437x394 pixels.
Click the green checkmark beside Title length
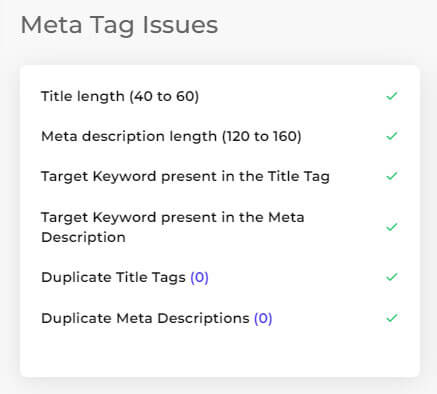click(392, 96)
